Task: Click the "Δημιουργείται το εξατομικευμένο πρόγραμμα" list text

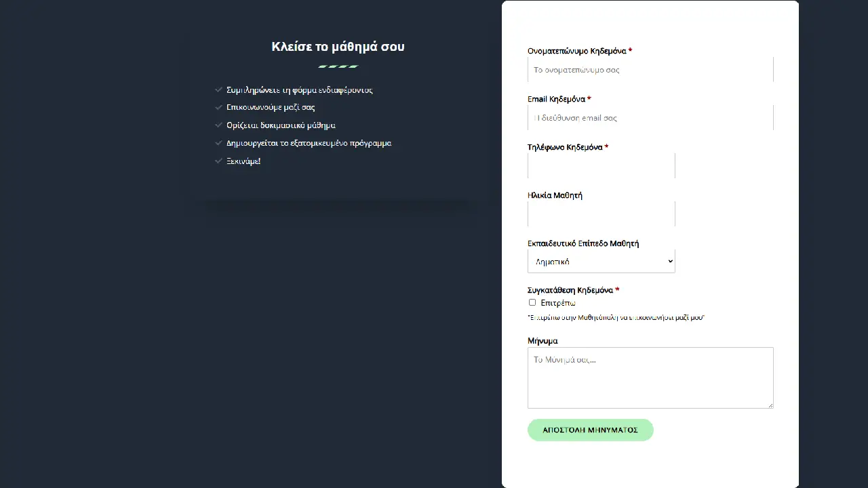Action: point(309,143)
